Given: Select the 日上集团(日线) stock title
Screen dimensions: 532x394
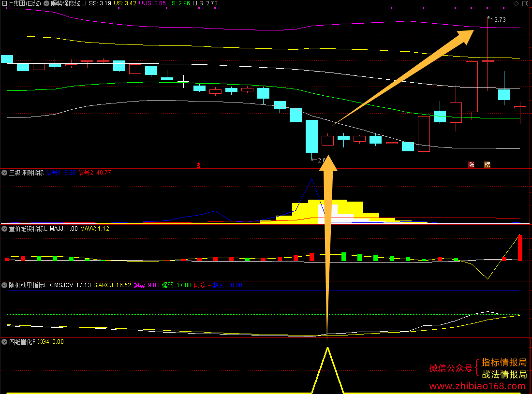Looking at the screenshot, I should (21, 3).
